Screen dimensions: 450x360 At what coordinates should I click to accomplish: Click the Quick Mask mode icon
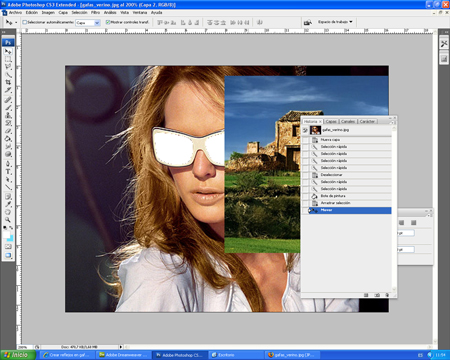click(8, 247)
